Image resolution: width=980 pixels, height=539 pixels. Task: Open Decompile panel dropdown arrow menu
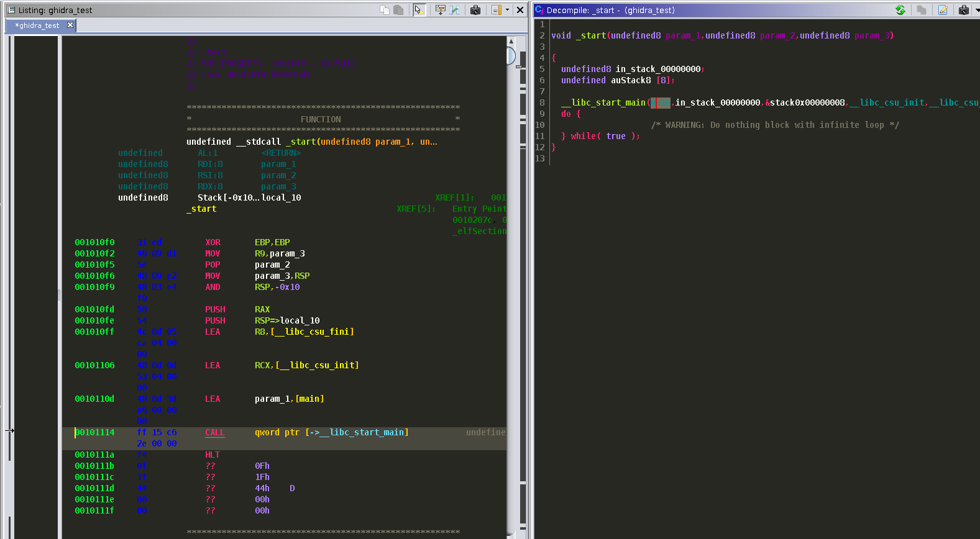(977, 10)
